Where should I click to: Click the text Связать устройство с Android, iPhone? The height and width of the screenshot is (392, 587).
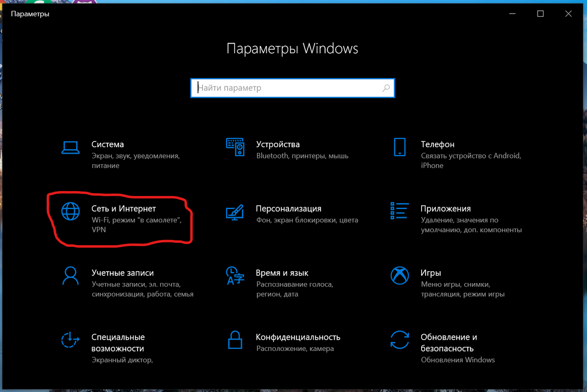[471, 161]
